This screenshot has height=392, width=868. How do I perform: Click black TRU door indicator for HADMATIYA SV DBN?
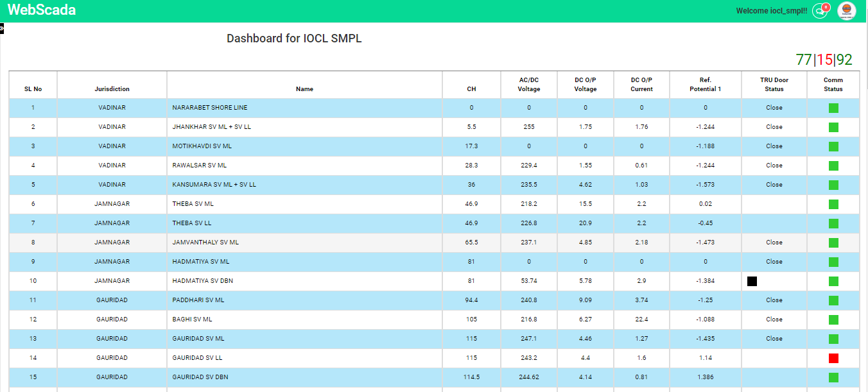[x=752, y=281]
